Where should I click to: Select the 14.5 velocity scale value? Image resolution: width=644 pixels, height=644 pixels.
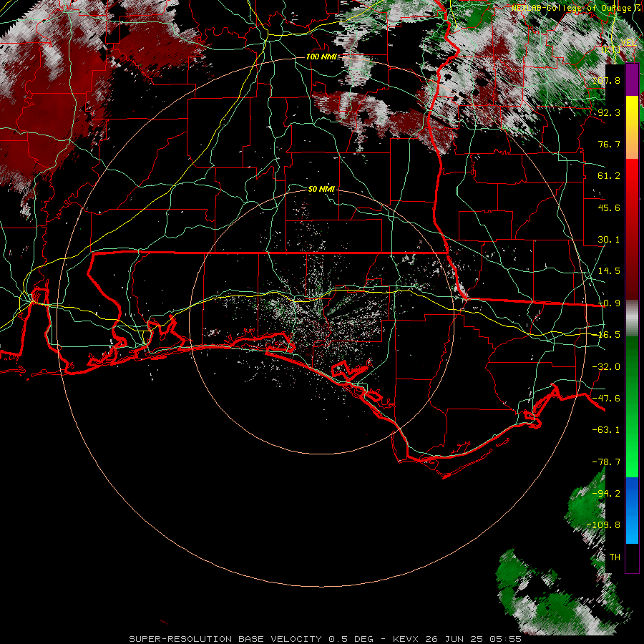pos(609,270)
